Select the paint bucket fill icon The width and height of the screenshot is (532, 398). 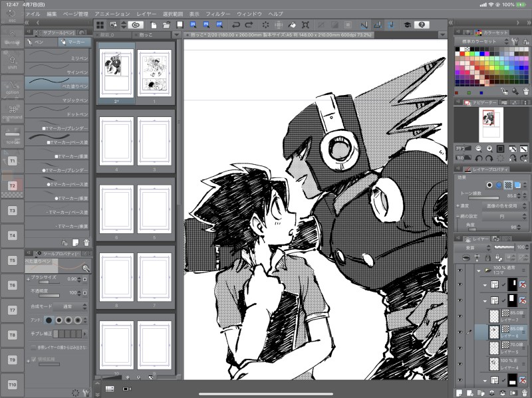pyautogui.click(x=293, y=25)
